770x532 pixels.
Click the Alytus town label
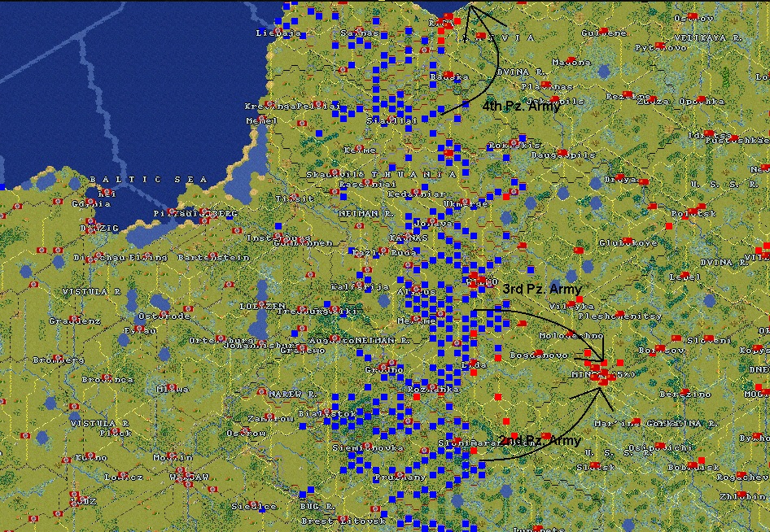[x=417, y=291]
